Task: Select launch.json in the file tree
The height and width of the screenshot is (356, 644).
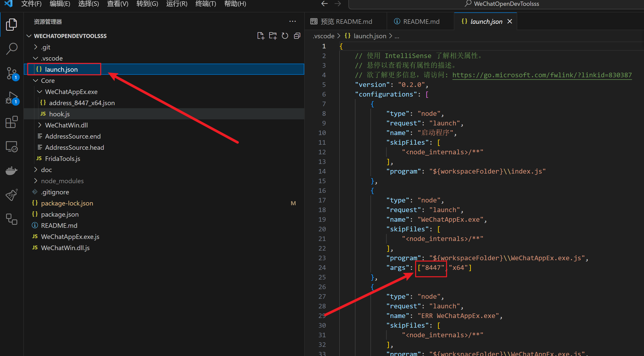Action: (164, 69)
